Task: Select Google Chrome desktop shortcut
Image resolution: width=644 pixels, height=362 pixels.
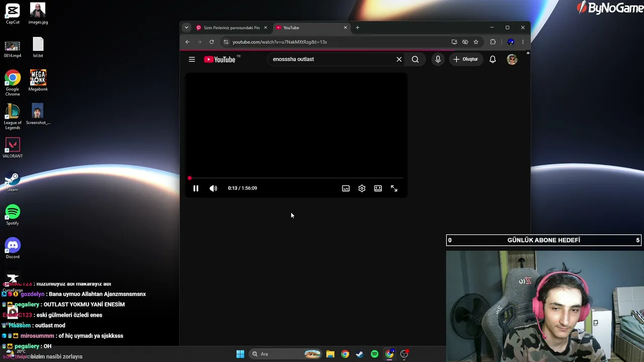Action: click(x=13, y=83)
